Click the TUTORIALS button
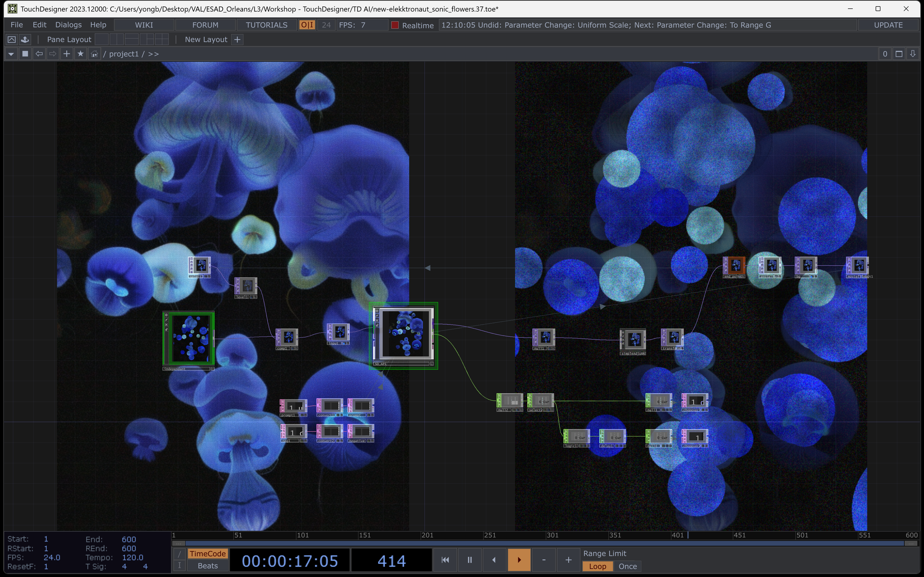The height and width of the screenshot is (577, 924). click(x=266, y=25)
